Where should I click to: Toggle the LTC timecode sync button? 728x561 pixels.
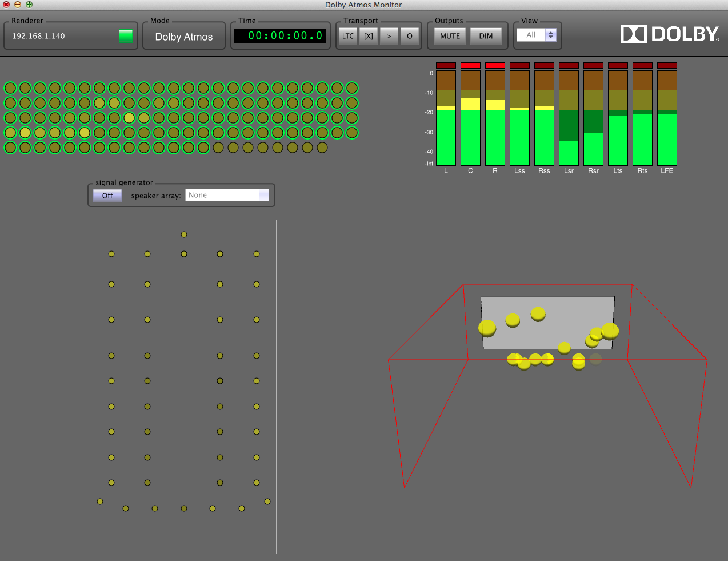point(347,36)
